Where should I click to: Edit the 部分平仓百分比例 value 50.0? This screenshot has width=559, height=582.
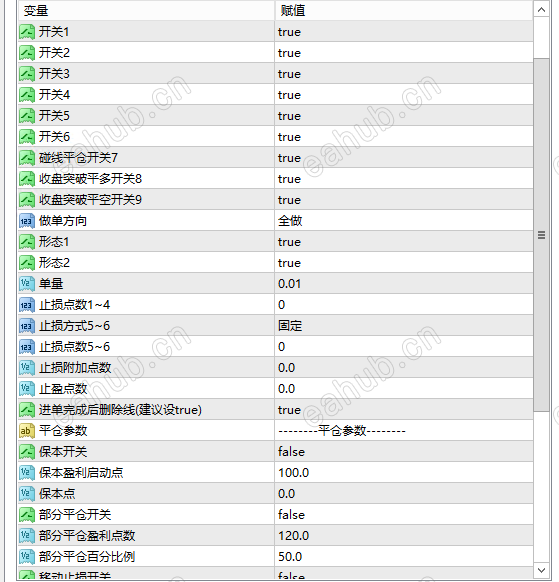[404, 556]
